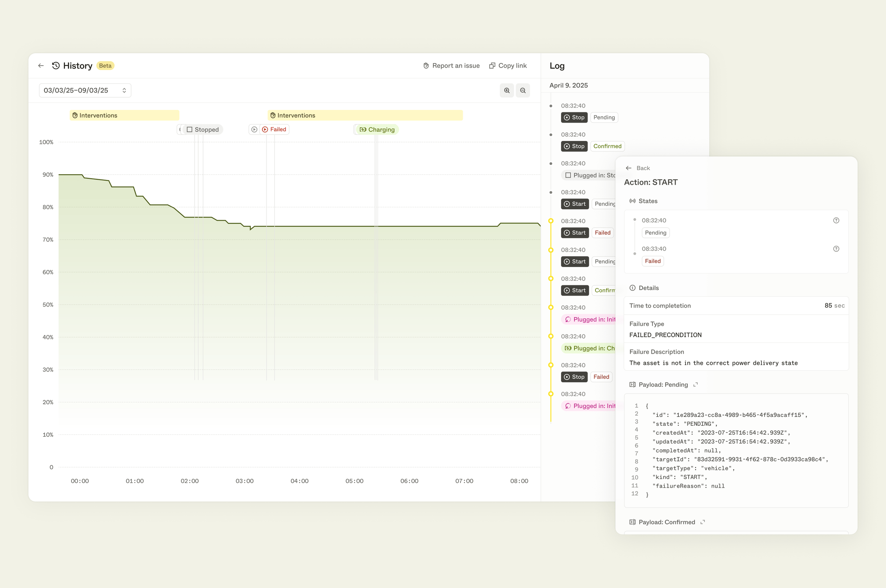Screen dimensions: 886x588
Task: Select the Charging event marker on the chart
Action: pyautogui.click(x=376, y=129)
